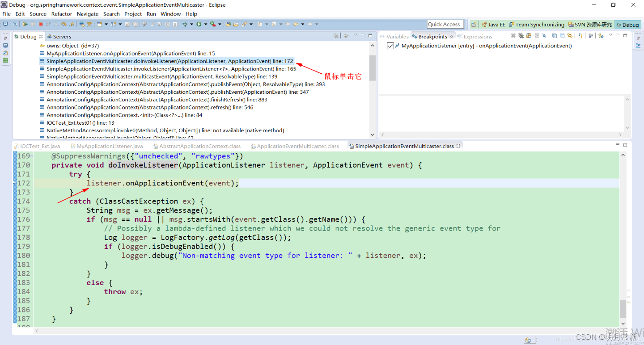The width and height of the screenshot is (644, 345).
Task: Open Back navigation history dropdown
Action: 303,24
